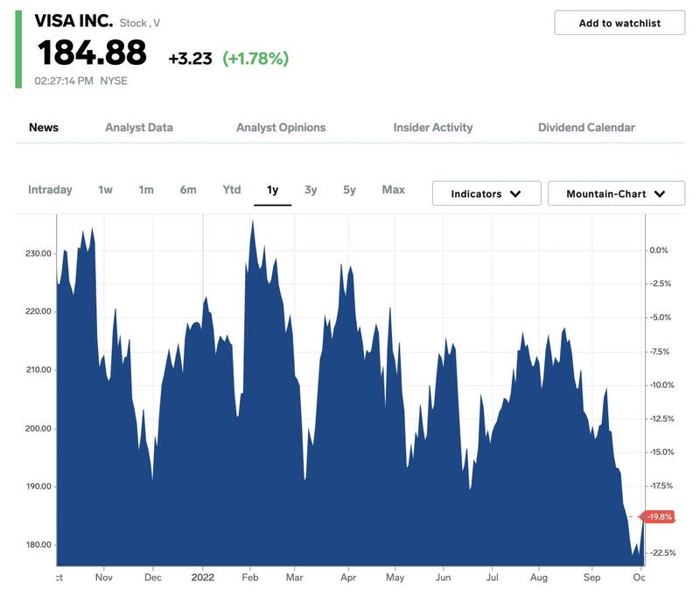The image size is (700, 603).
Task: Click the -7.5% percent axis label
Action: point(661,352)
